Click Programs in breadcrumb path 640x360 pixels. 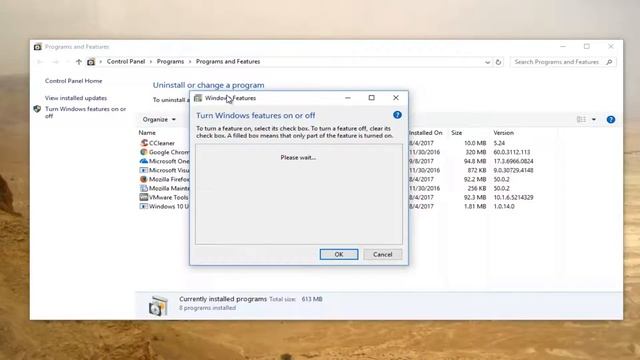coord(170,62)
